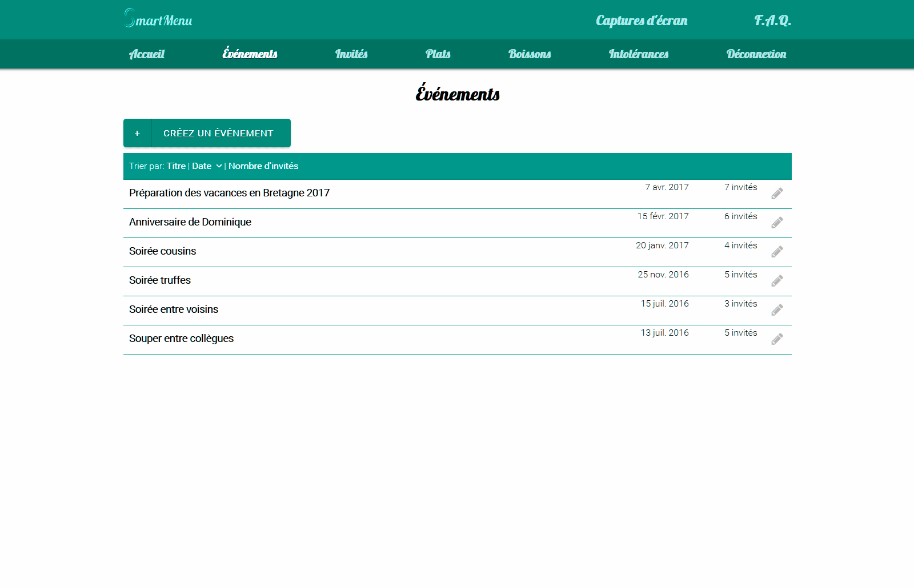The width and height of the screenshot is (914, 588).
Task: Click pencil icon for Anniversaire de Dominique
Action: tap(777, 223)
